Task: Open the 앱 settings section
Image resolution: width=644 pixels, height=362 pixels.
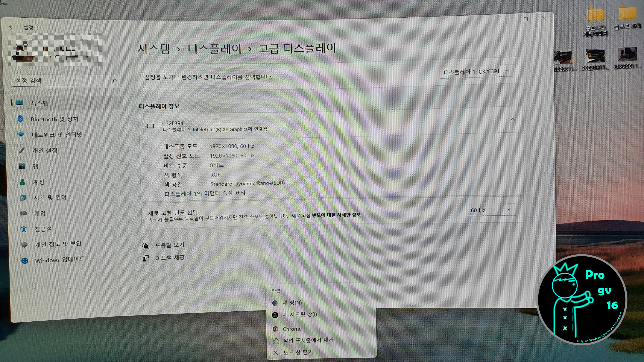Action: (x=35, y=166)
